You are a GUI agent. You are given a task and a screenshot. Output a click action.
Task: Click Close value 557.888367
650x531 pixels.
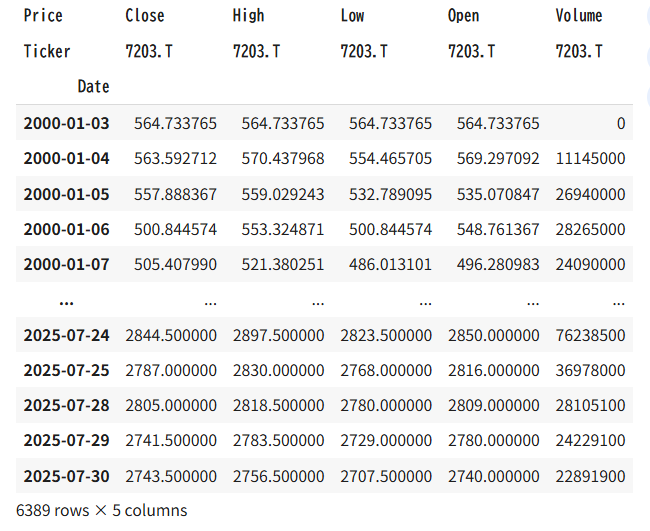coord(175,194)
